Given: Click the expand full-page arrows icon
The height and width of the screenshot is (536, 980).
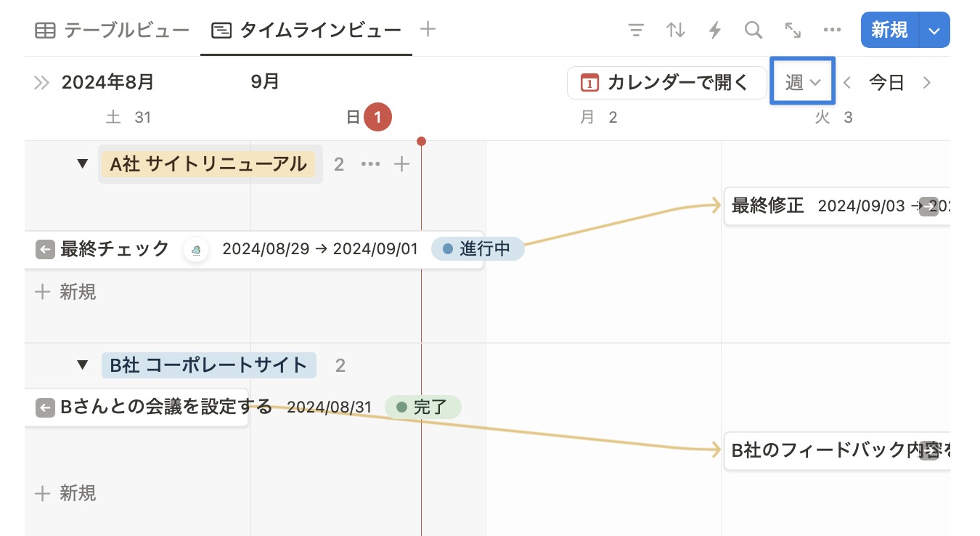Looking at the screenshot, I should tap(793, 30).
